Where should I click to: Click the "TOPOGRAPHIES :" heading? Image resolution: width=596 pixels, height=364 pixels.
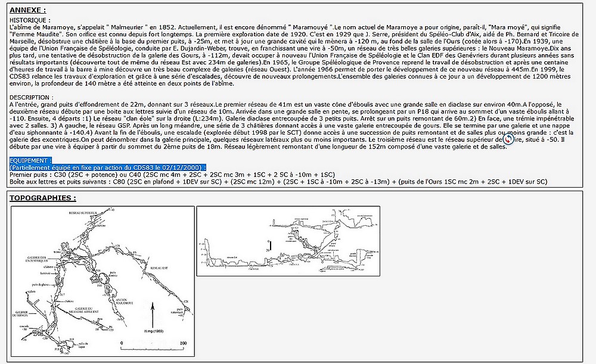[43, 198]
